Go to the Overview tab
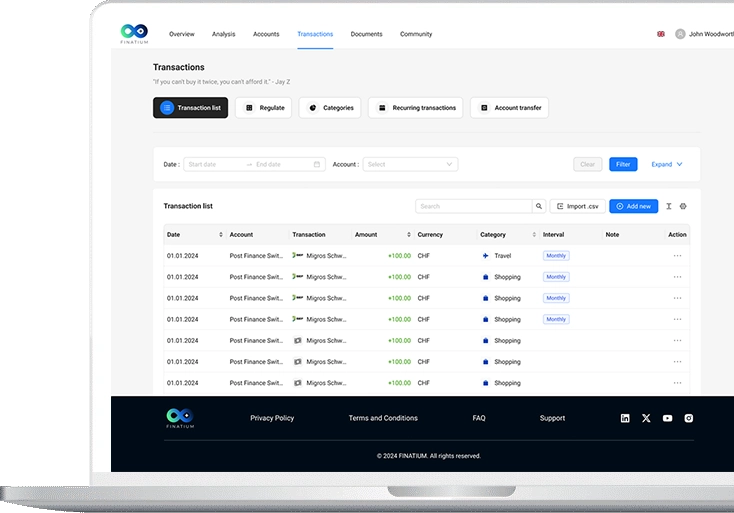This screenshot has height=513, width=734. pyautogui.click(x=182, y=34)
